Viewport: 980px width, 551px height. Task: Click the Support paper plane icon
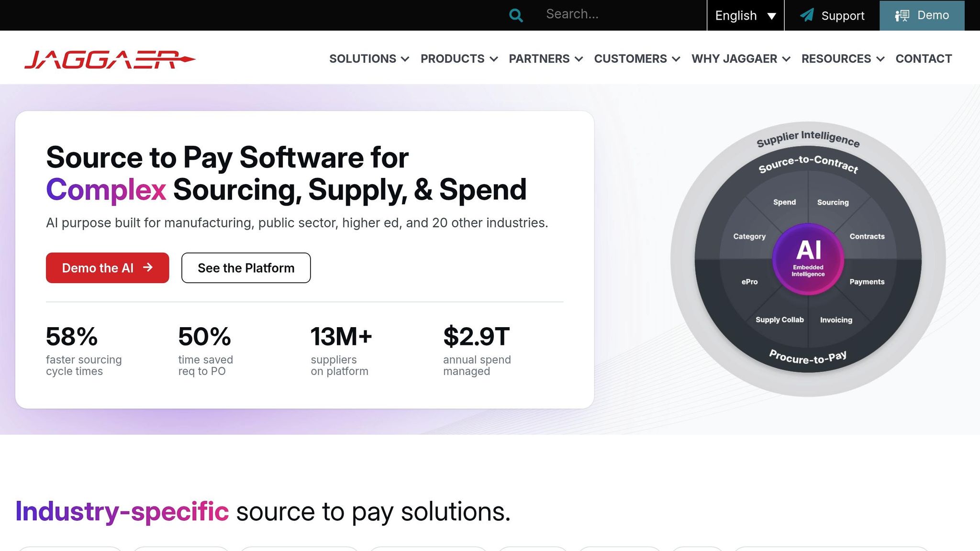click(807, 15)
